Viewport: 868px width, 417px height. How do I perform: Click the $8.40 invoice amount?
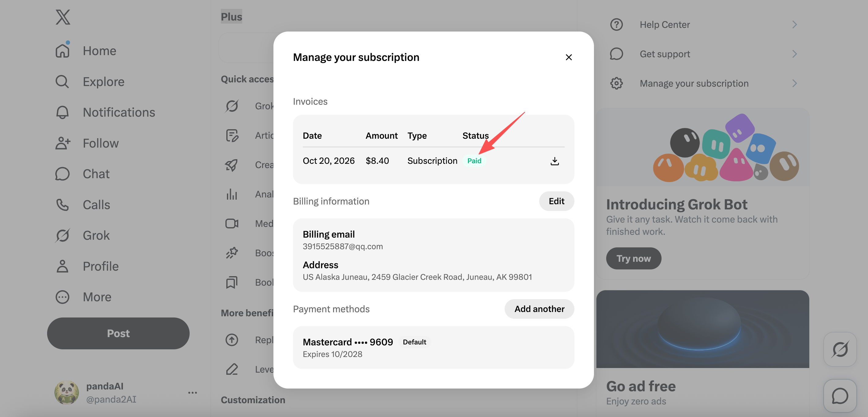[x=377, y=161]
